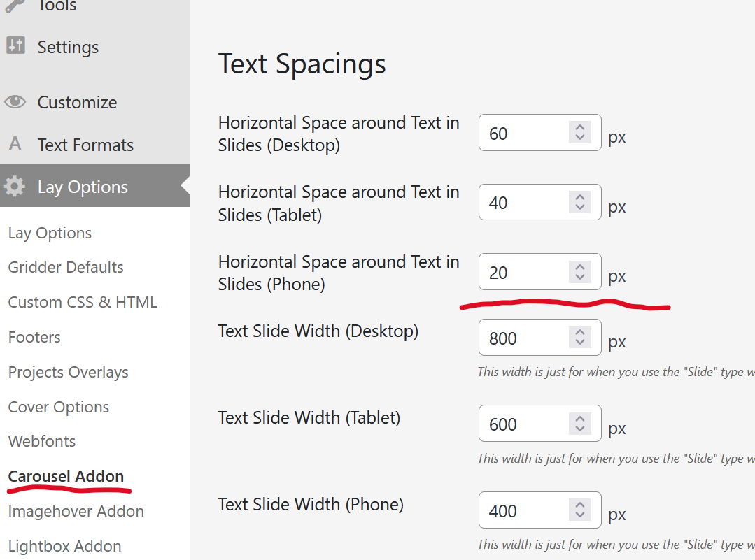Click the Customize eye icon

click(x=15, y=102)
